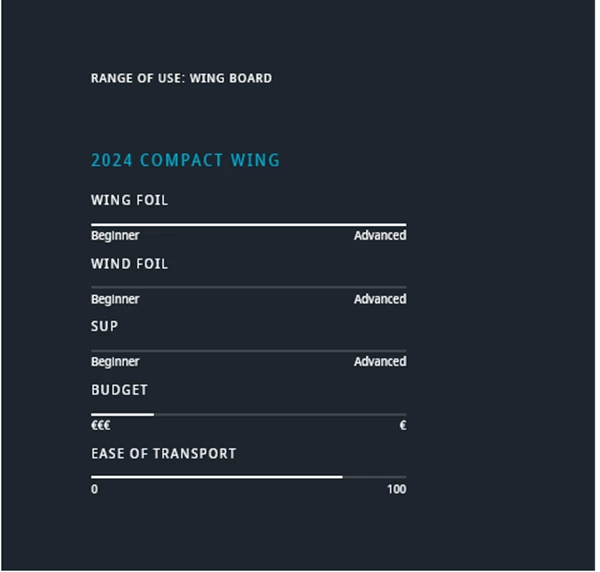Click "Advanced" under the Wing Foil bar
600x572 pixels.
pyautogui.click(x=380, y=236)
